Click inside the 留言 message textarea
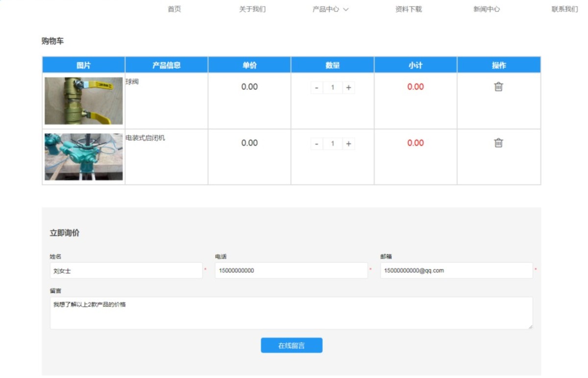The image size is (588, 378). pos(291,313)
